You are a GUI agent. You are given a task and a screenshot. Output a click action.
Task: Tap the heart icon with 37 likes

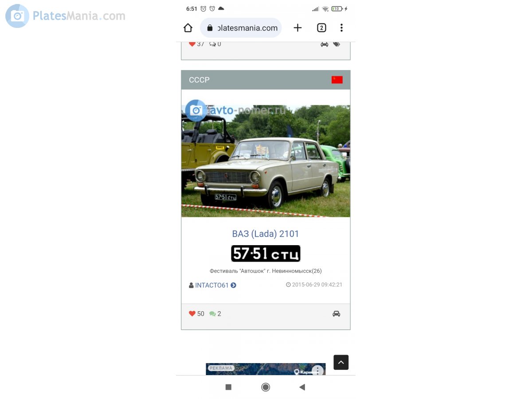[x=192, y=44]
